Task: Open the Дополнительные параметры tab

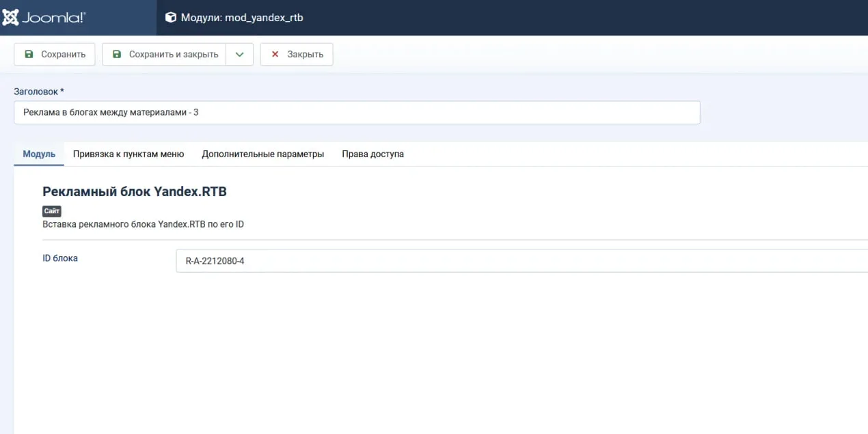Action: (x=262, y=154)
